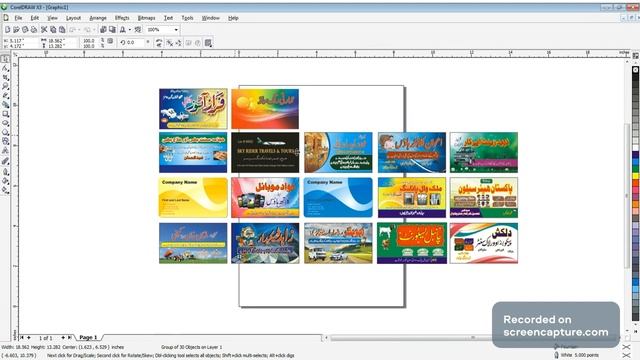Click the no-color X swatch in palette

pos(636,70)
